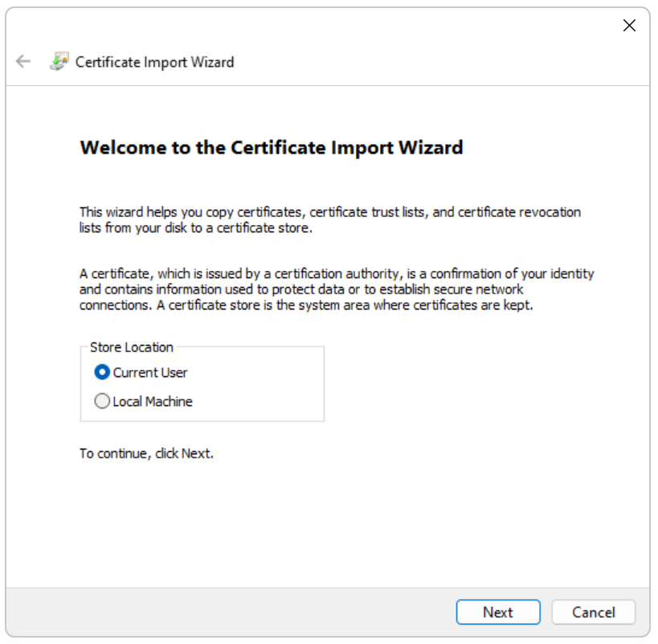Viewport: 658px width, 644px height.
Task: Click the 'Certificate Import Wizard' title text
Action: tap(154, 62)
